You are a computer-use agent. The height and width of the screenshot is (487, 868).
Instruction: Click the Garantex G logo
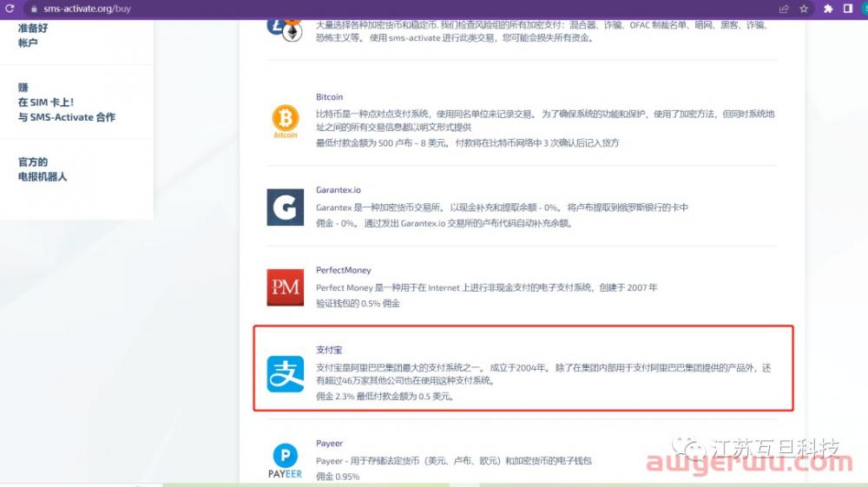click(285, 207)
